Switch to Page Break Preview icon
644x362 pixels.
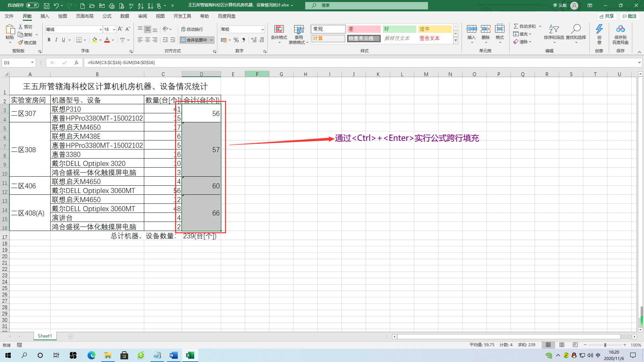pyautogui.click(x=575, y=345)
